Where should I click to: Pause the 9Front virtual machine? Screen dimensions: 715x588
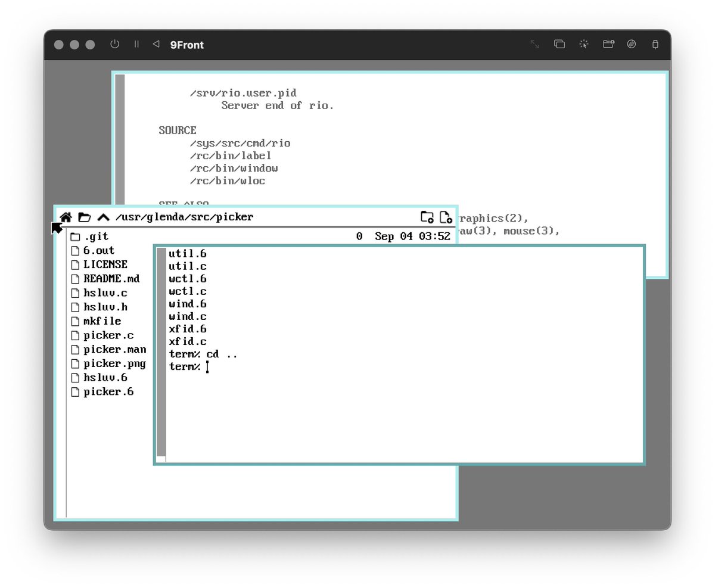point(136,44)
